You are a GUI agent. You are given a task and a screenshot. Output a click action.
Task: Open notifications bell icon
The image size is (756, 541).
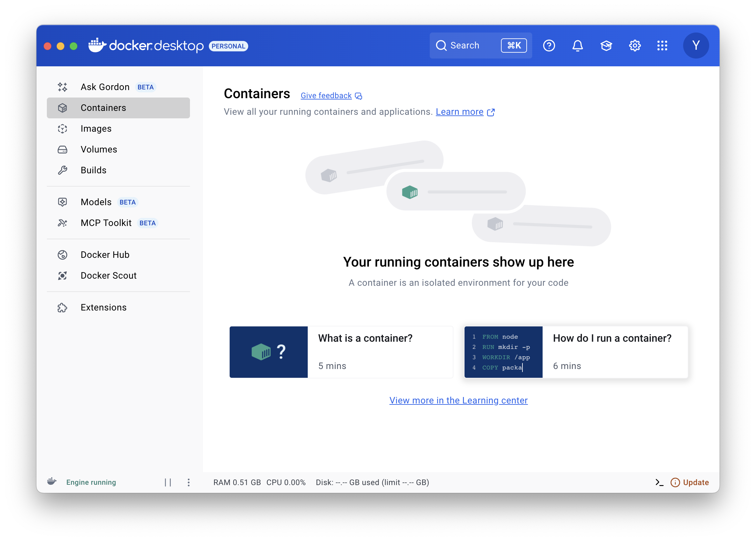(577, 45)
